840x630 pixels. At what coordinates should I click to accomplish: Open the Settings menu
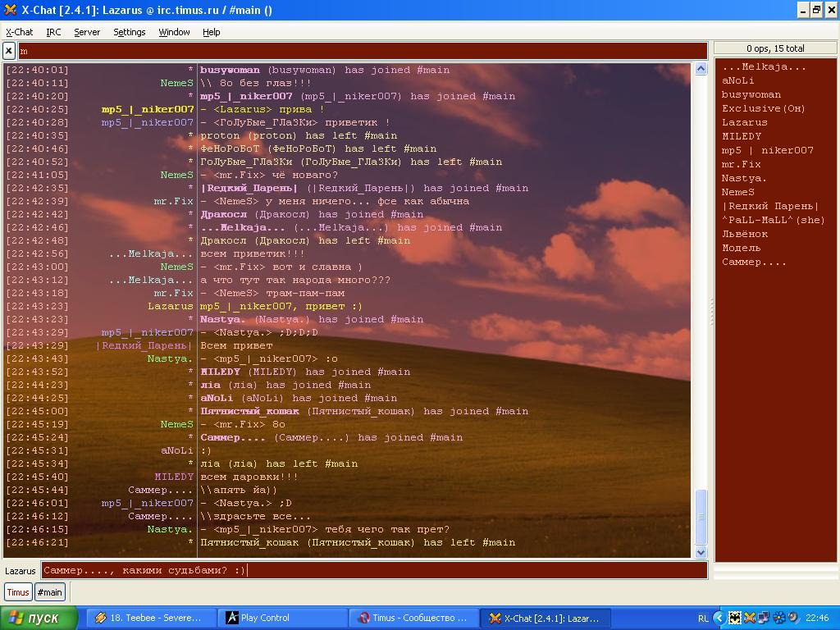(129, 32)
